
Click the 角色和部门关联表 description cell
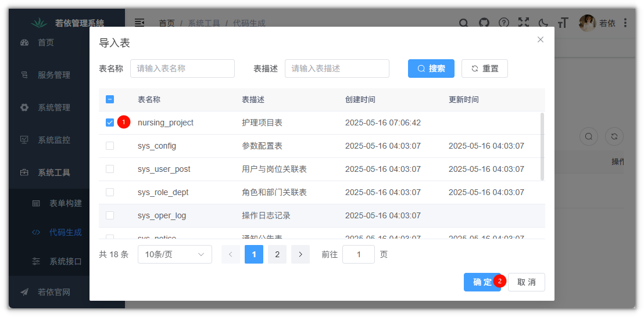point(274,192)
